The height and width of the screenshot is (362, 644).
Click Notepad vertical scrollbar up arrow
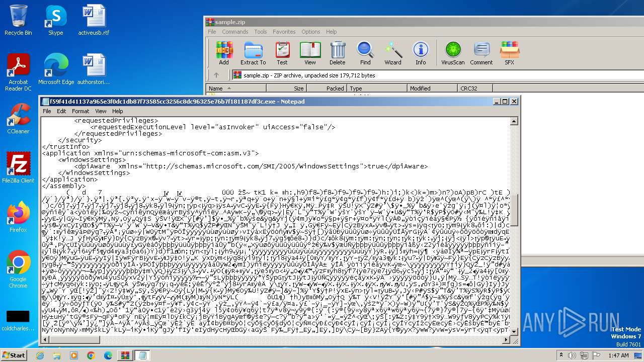coord(514,121)
